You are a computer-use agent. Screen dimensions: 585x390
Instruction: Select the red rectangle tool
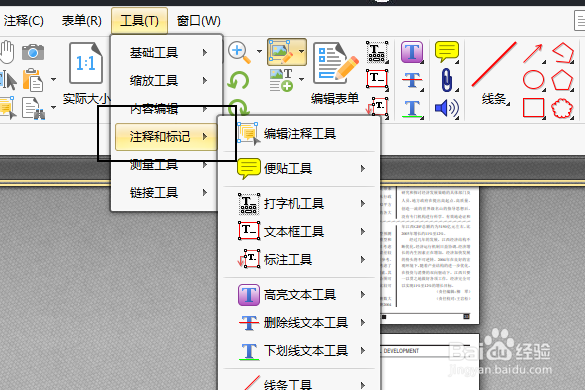(534, 108)
